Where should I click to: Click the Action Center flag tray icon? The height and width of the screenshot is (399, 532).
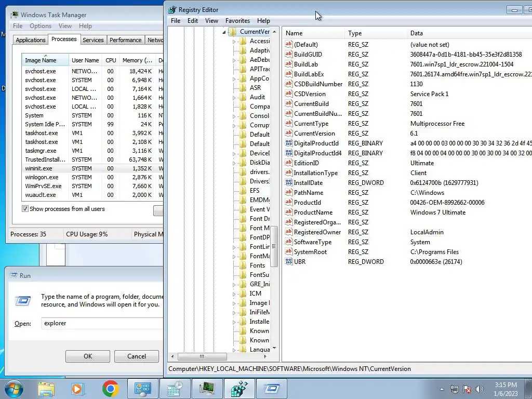tap(467, 389)
